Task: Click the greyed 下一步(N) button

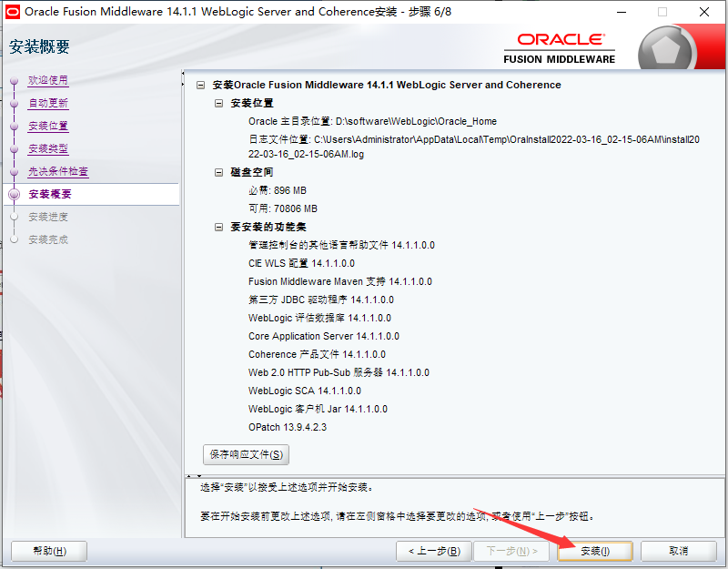Action: coord(511,552)
